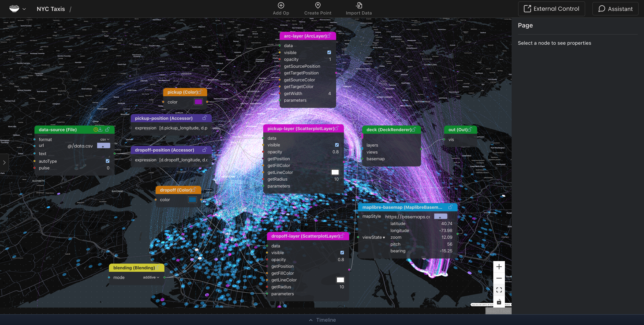Toggle the lock on blending node

tap(157, 268)
